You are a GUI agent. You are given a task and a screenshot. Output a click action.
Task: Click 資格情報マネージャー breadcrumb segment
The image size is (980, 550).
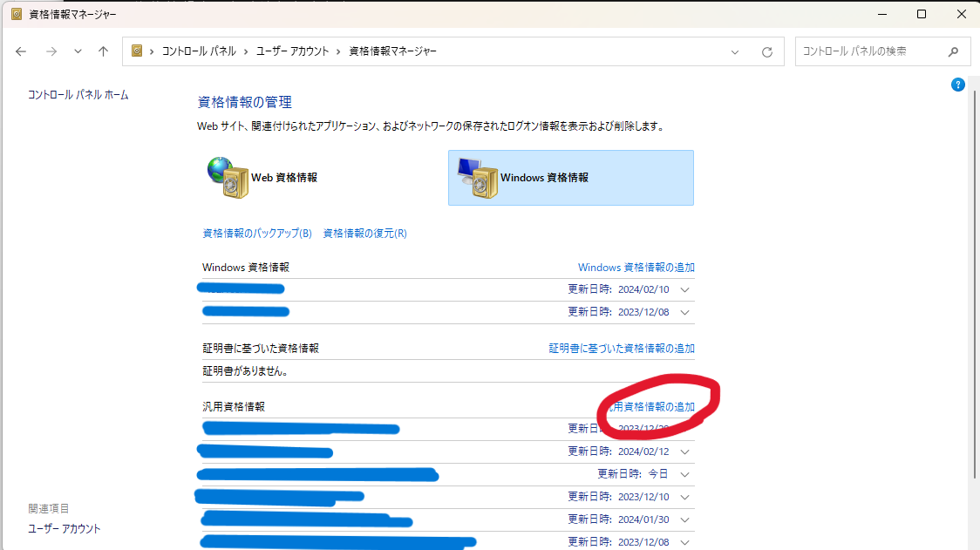coord(392,51)
